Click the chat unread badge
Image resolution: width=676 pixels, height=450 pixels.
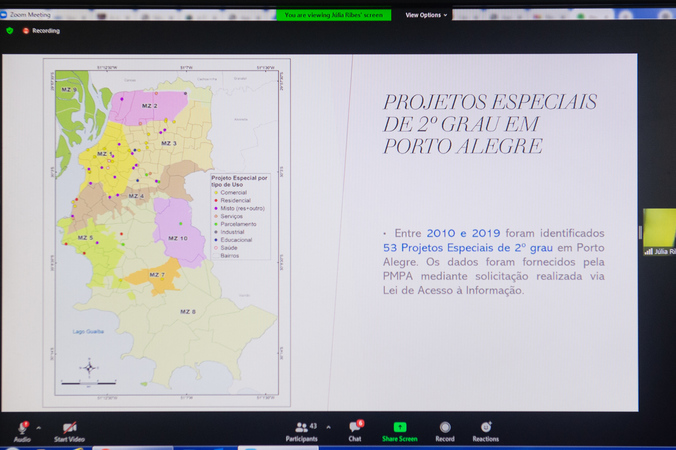[x=361, y=423]
